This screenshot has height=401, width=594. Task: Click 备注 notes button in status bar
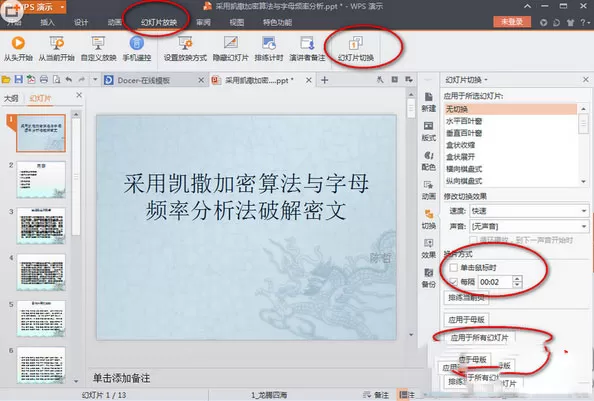(x=376, y=395)
